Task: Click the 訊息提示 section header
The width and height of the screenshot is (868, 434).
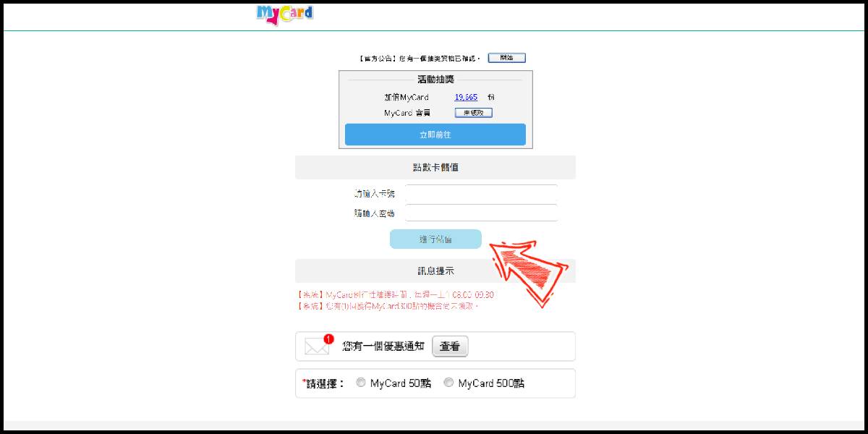Action: 435,271
